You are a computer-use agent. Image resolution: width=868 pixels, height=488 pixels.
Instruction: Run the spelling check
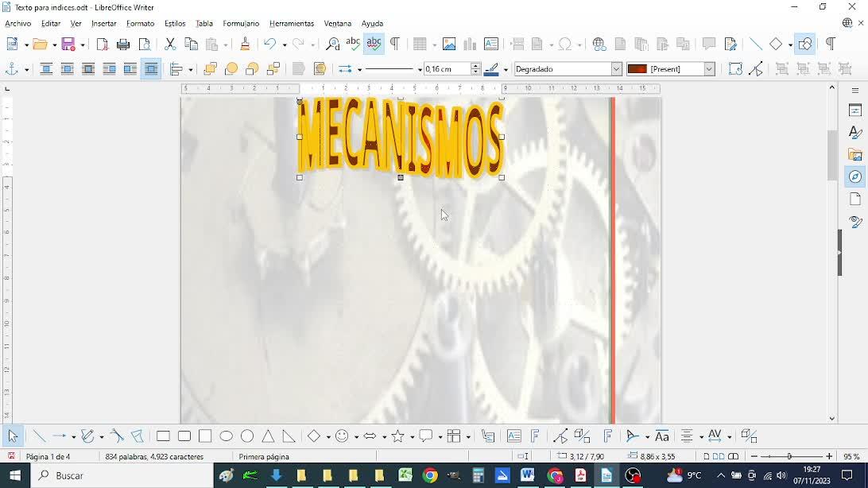pyautogui.click(x=353, y=45)
